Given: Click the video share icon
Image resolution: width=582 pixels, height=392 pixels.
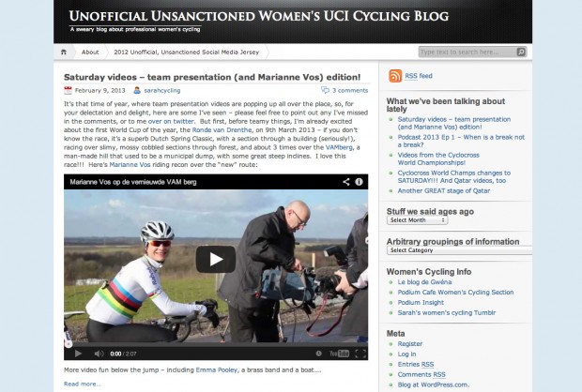Looking at the screenshot, I should pos(346,182).
